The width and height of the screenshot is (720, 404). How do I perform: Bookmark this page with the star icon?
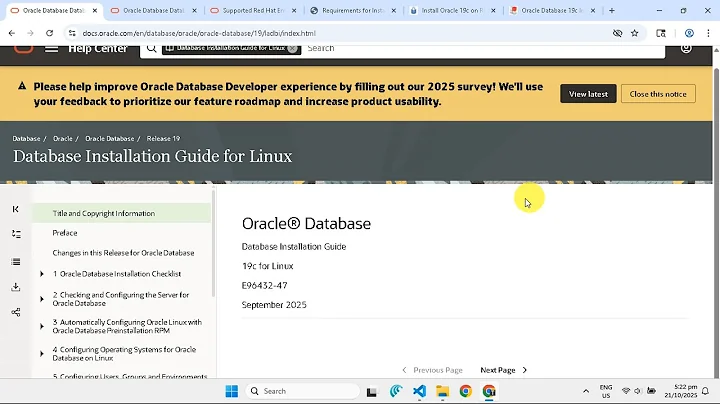tap(635, 33)
